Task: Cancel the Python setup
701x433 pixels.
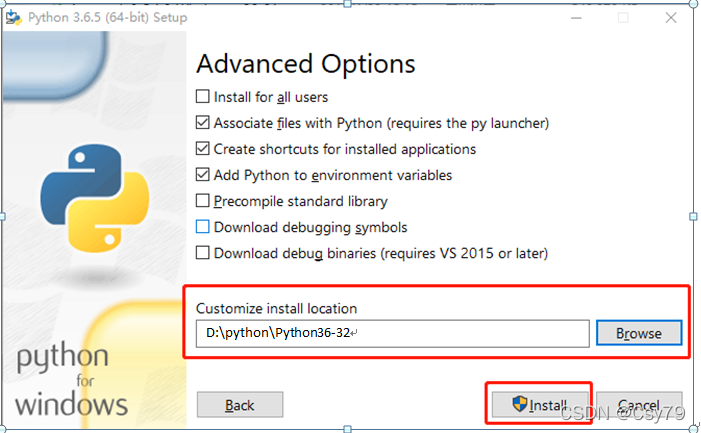Action: pyautogui.click(x=639, y=405)
